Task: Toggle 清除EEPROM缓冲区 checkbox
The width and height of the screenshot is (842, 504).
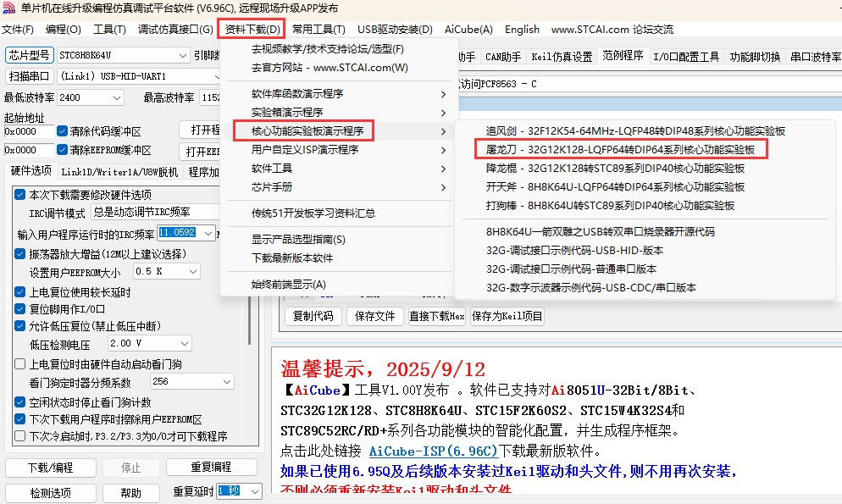Action: point(63,150)
